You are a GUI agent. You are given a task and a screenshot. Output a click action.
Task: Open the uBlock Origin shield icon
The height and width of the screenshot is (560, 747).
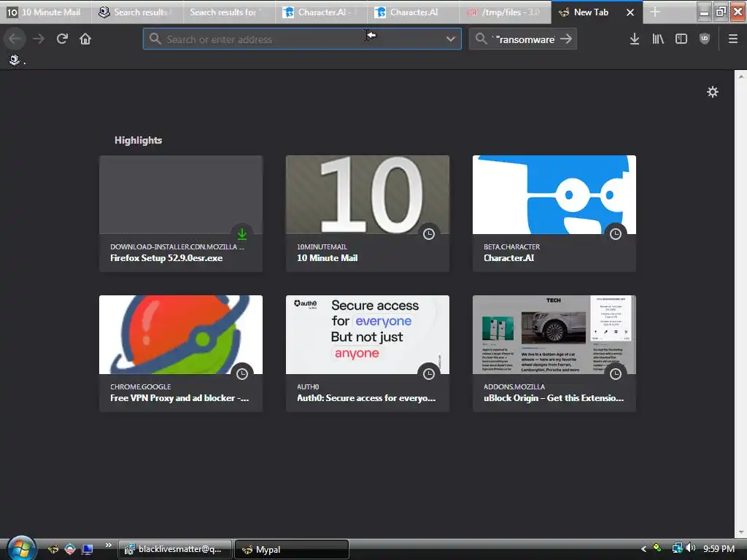point(705,39)
